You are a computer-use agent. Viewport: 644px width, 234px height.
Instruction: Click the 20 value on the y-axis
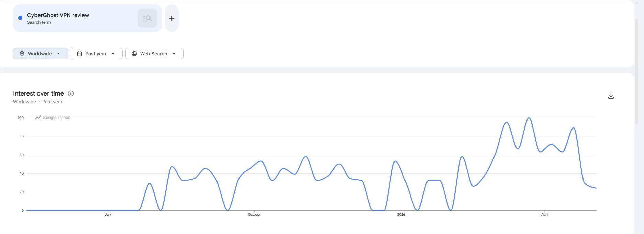click(22, 192)
